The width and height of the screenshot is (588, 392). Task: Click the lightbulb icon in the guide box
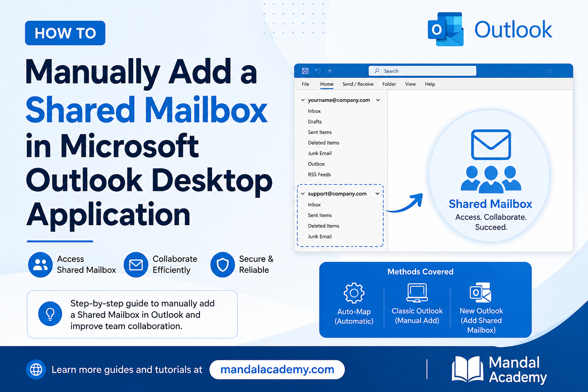pyautogui.click(x=50, y=314)
